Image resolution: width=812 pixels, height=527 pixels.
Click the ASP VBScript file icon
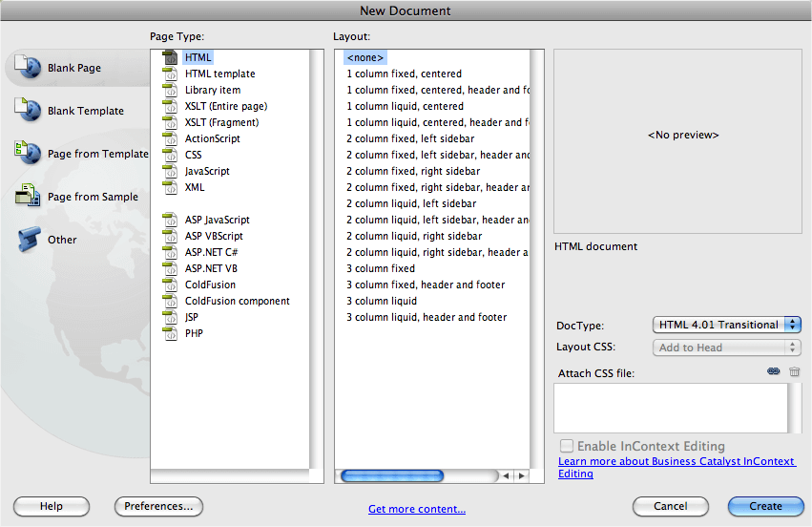171,236
